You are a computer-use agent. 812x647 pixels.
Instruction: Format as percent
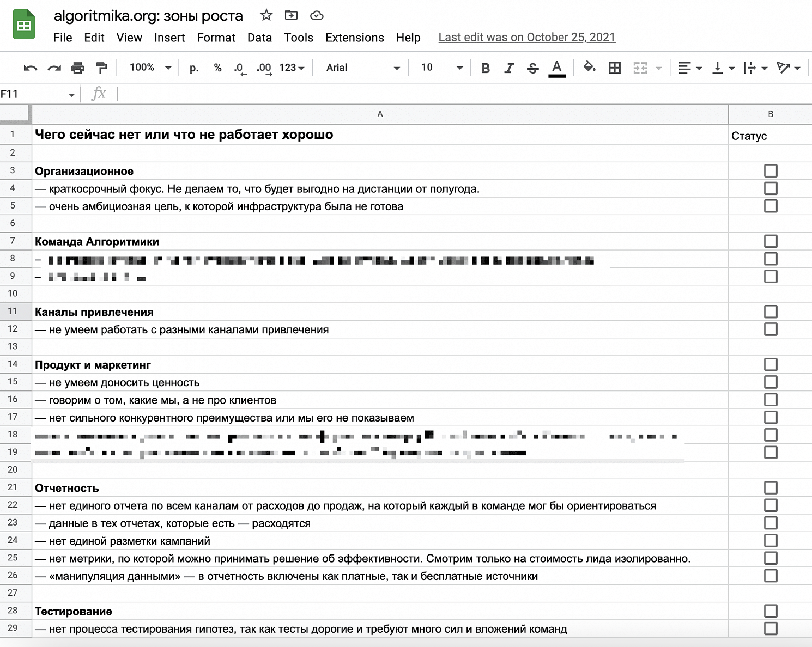[217, 68]
